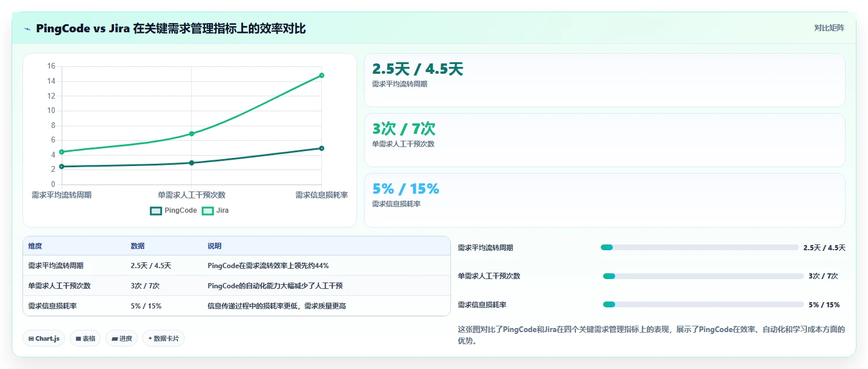Click the 数据卡片 tag chip

[x=164, y=338]
